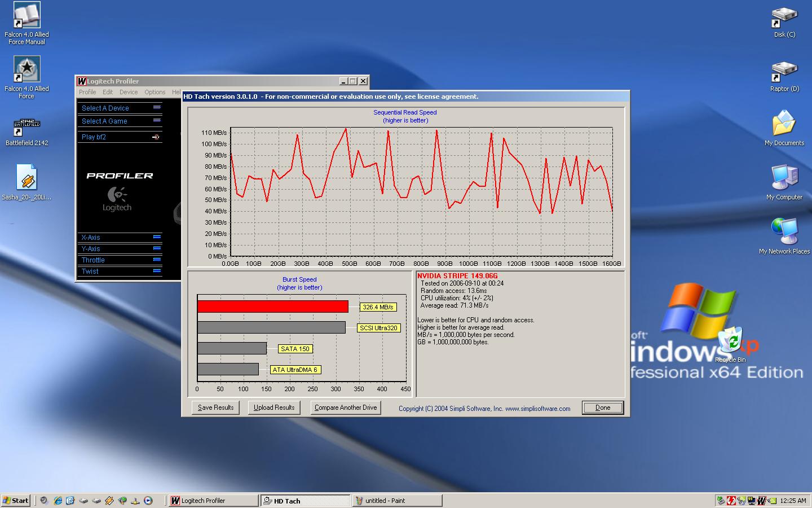Click Safely Remove Hardware tray icon
The height and width of the screenshot is (508, 812).
721,501
